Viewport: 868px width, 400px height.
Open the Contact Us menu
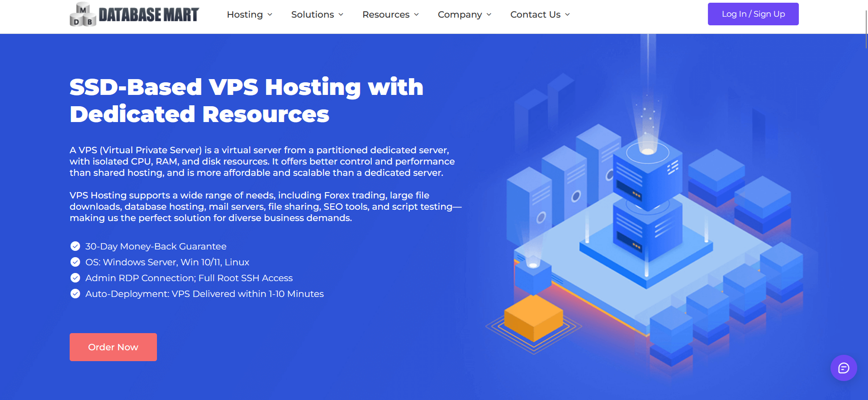[540, 14]
